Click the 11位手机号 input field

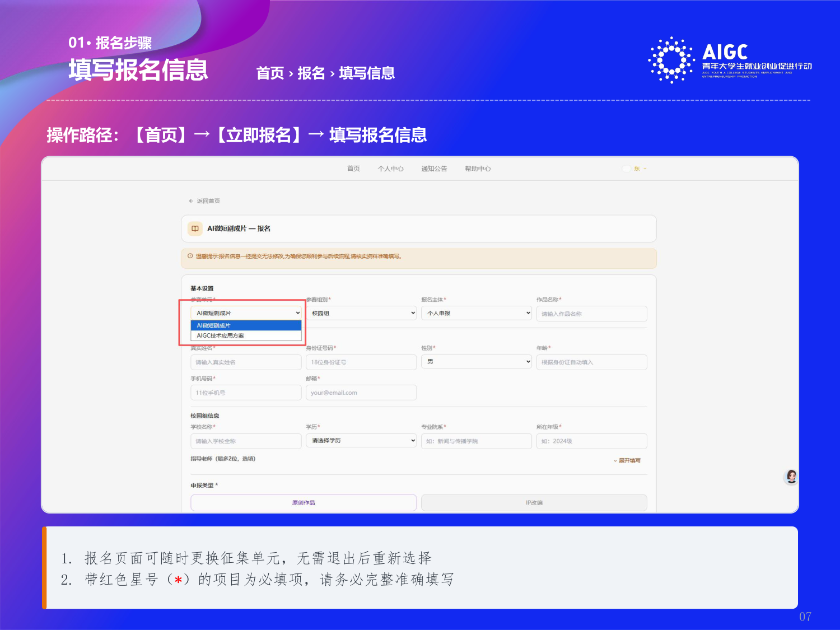246,393
